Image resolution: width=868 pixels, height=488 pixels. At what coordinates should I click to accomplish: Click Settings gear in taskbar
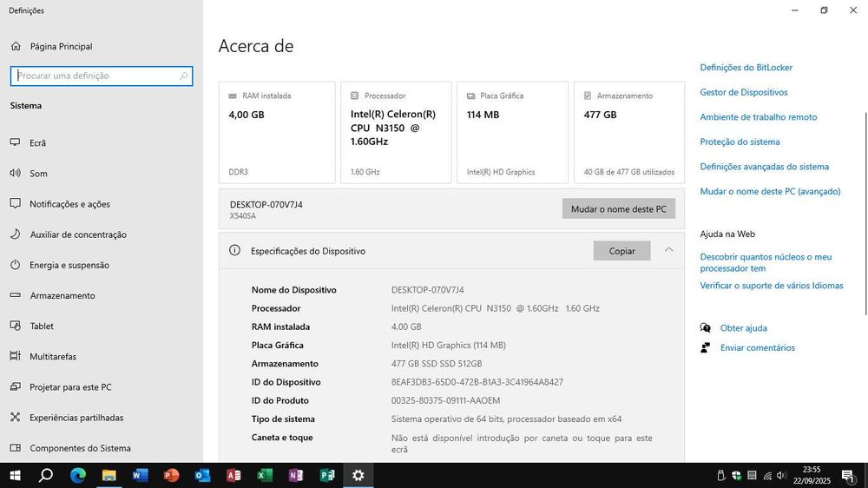point(358,475)
